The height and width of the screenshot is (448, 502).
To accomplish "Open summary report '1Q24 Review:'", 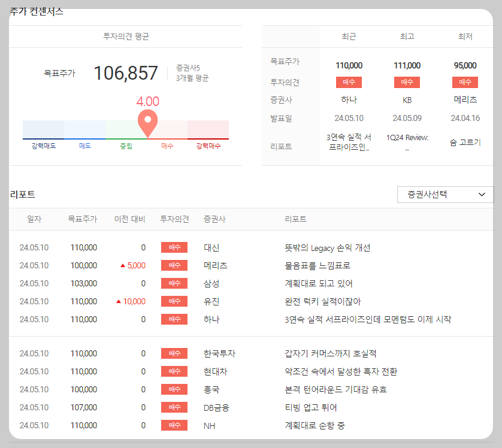I will coord(407,138).
